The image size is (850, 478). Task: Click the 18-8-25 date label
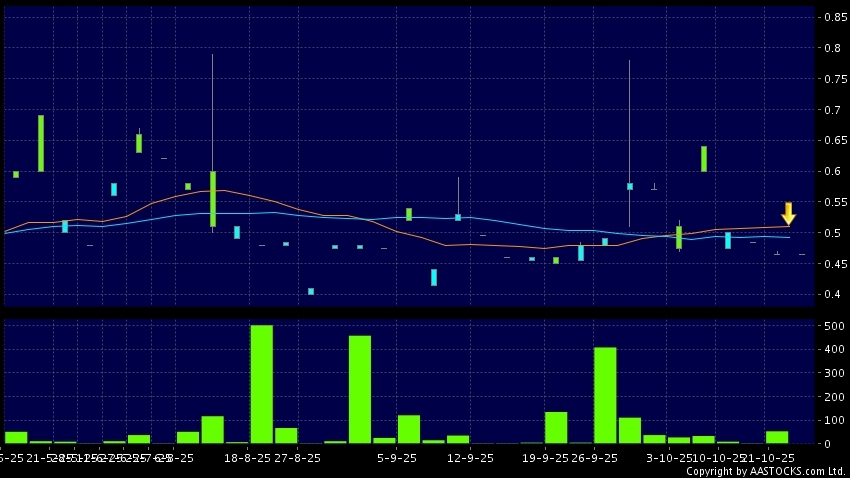coord(247,457)
